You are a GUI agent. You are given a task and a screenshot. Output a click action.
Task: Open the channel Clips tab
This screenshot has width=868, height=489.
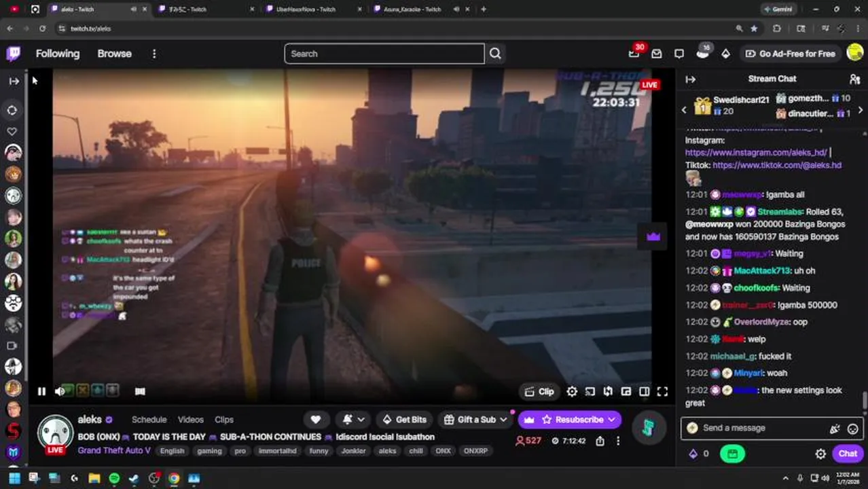click(x=224, y=420)
